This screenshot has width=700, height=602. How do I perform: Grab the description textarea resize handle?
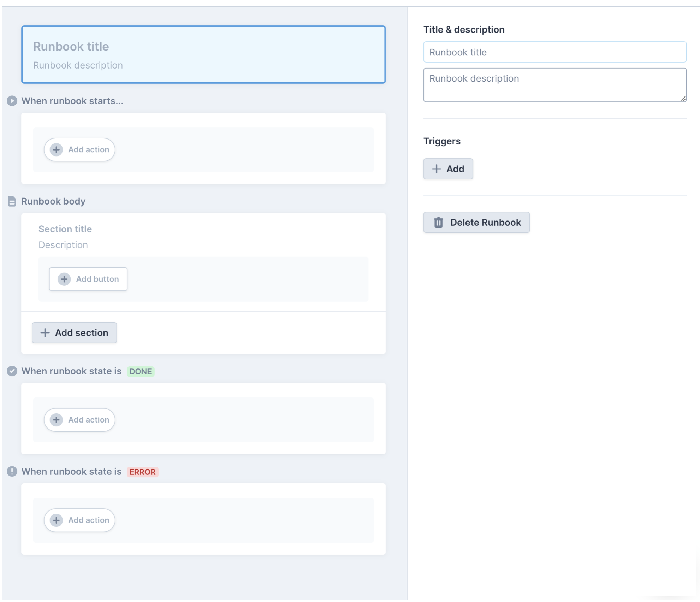coord(683,99)
